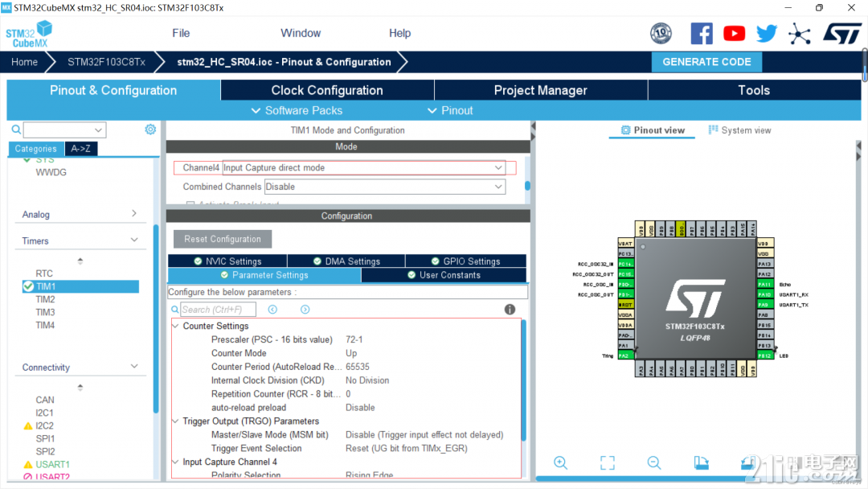Collapse the Counter Settings group
Image resolution: width=868 pixels, height=489 pixels.
175,327
